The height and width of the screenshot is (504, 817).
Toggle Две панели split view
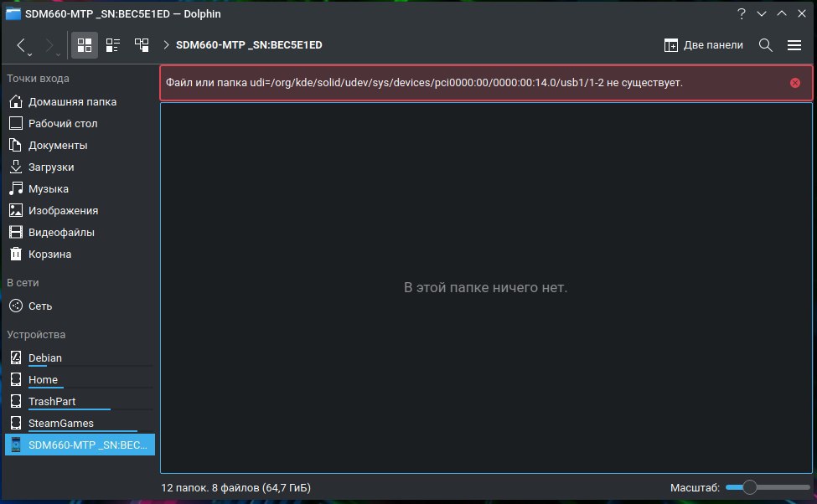(703, 44)
